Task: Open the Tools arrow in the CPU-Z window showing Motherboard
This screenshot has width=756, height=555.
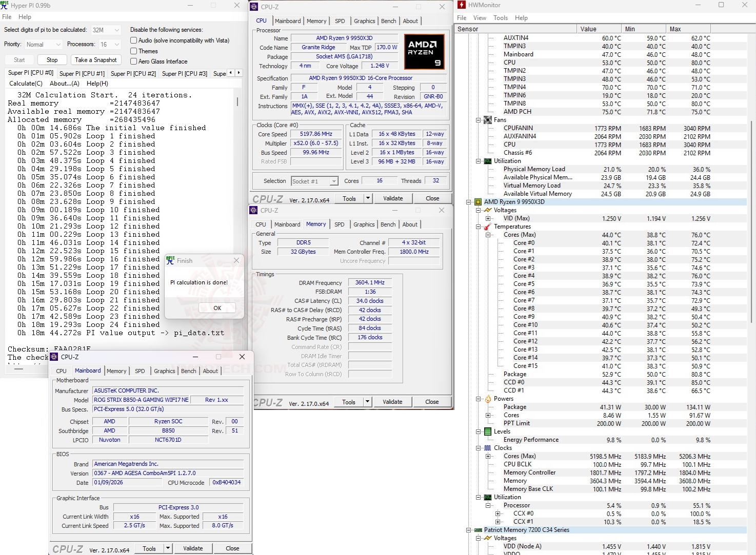Action: (x=168, y=548)
